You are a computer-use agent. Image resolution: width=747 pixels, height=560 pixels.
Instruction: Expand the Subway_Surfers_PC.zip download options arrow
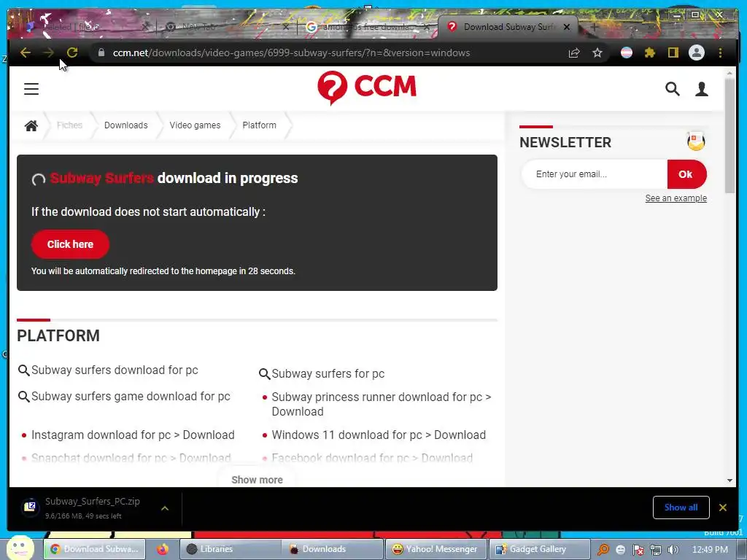tap(165, 508)
